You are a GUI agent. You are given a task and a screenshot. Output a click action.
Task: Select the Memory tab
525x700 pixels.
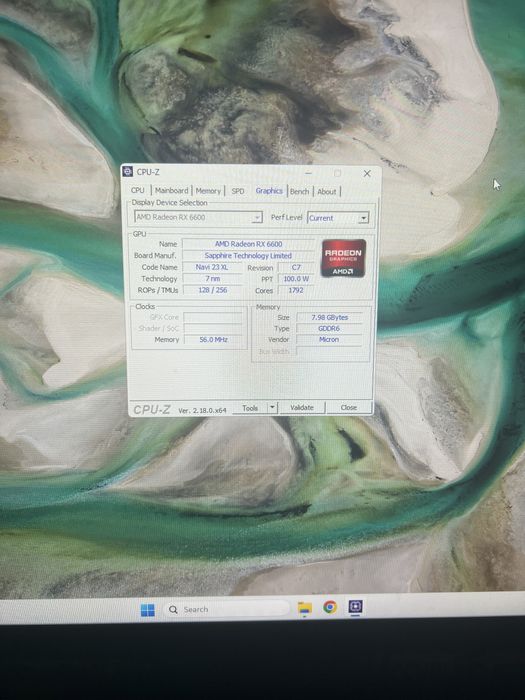coord(208,191)
